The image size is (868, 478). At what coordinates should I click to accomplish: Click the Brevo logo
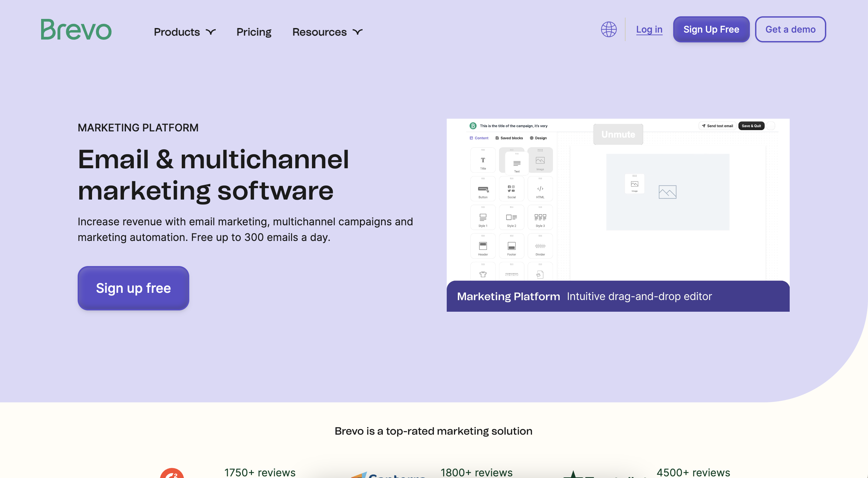[x=76, y=30]
